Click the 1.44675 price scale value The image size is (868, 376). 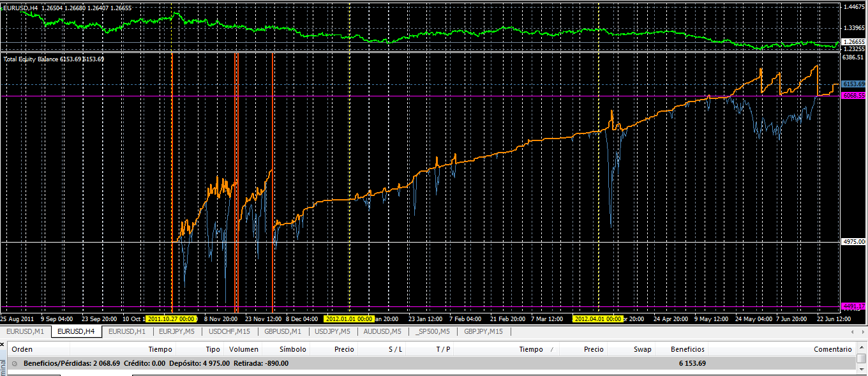[x=854, y=7]
